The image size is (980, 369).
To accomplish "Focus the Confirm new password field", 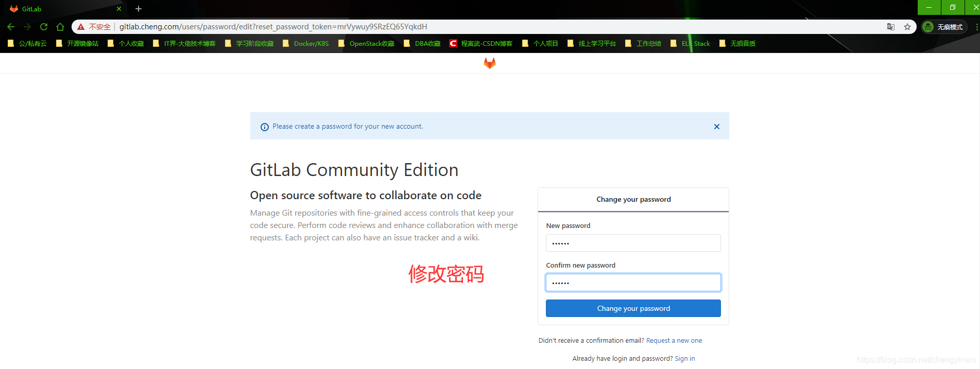I will point(633,283).
